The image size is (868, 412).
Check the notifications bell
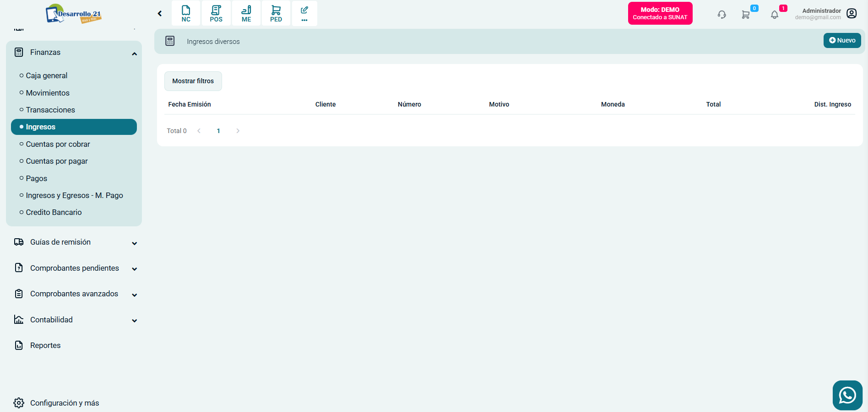click(x=774, y=15)
